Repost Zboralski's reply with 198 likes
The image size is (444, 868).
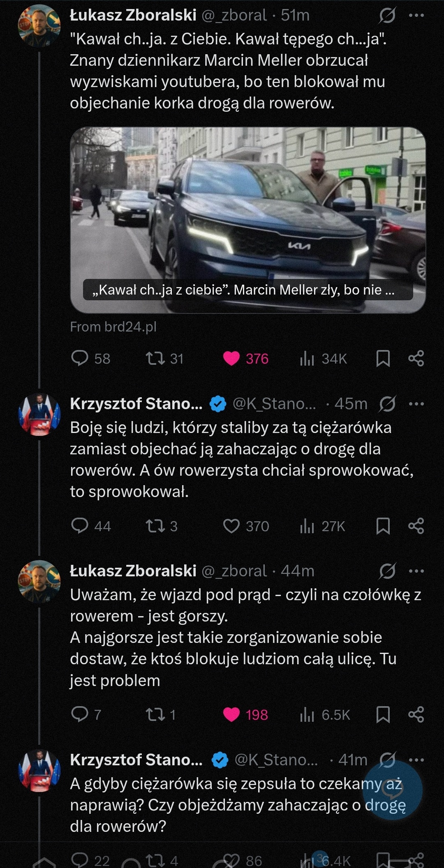(155, 715)
